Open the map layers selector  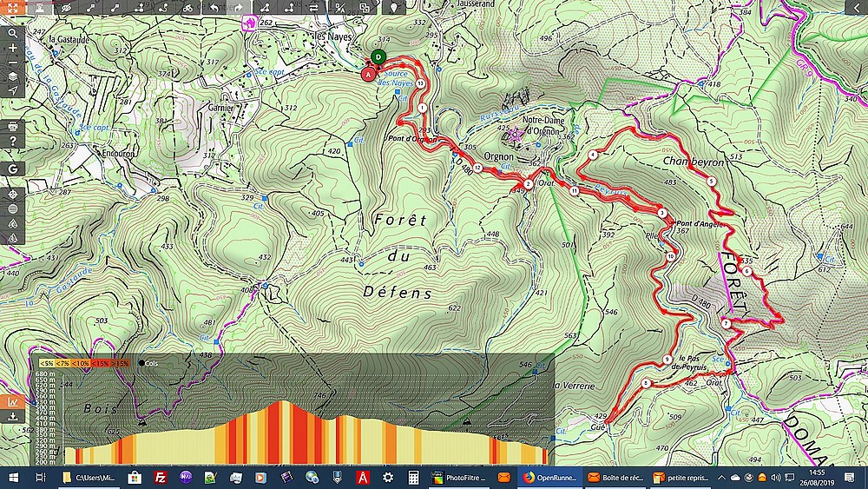click(x=12, y=76)
